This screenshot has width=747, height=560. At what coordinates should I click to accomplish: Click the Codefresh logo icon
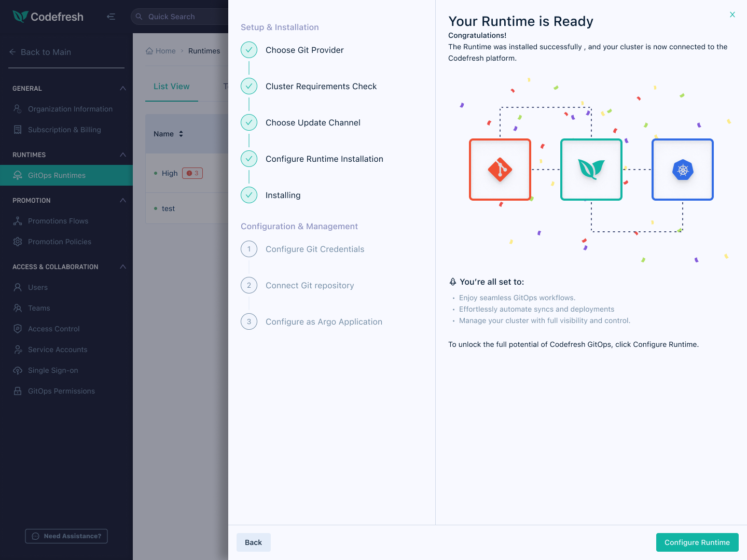point(20,17)
